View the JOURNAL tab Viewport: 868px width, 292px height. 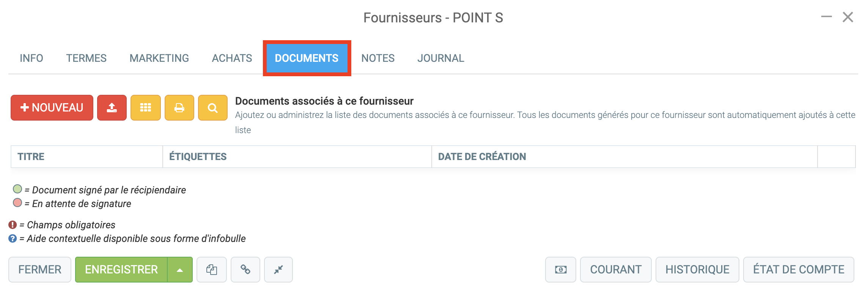point(441,58)
